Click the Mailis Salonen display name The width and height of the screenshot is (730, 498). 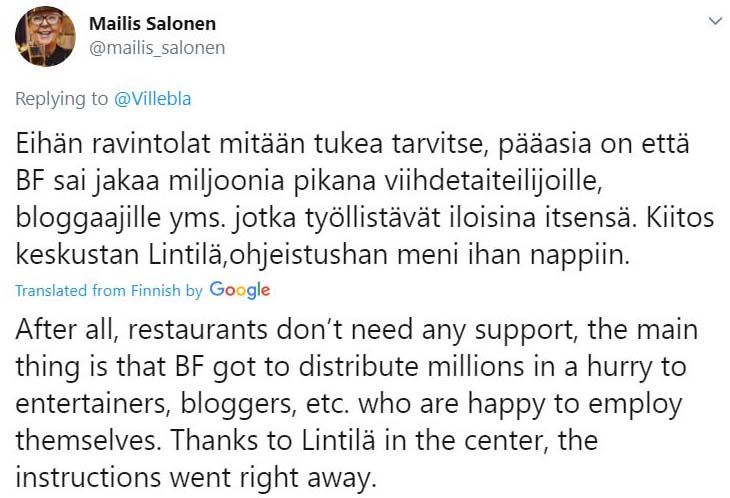pos(152,24)
